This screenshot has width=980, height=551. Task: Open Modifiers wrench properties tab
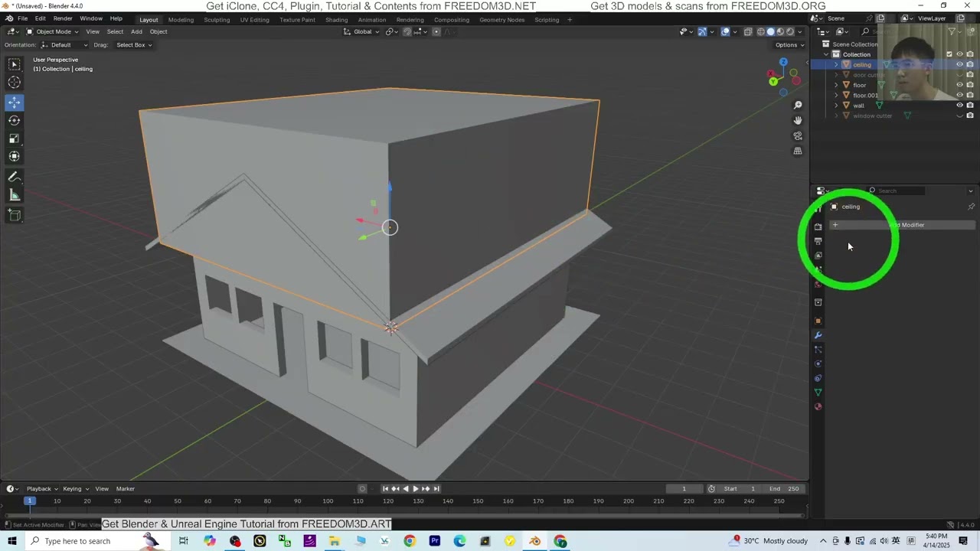point(818,335)
